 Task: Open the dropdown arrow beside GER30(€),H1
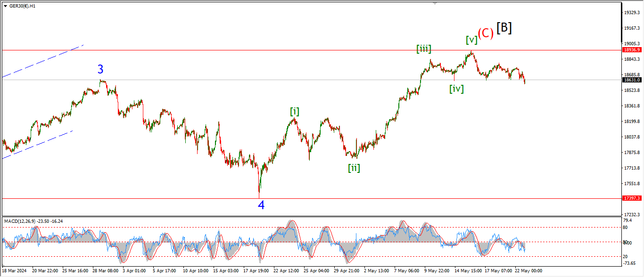[x=5, y=6]
